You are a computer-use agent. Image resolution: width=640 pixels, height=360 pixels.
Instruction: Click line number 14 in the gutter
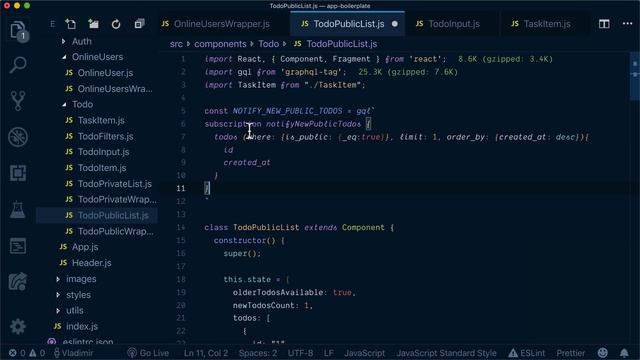click(x=181, y=227)
